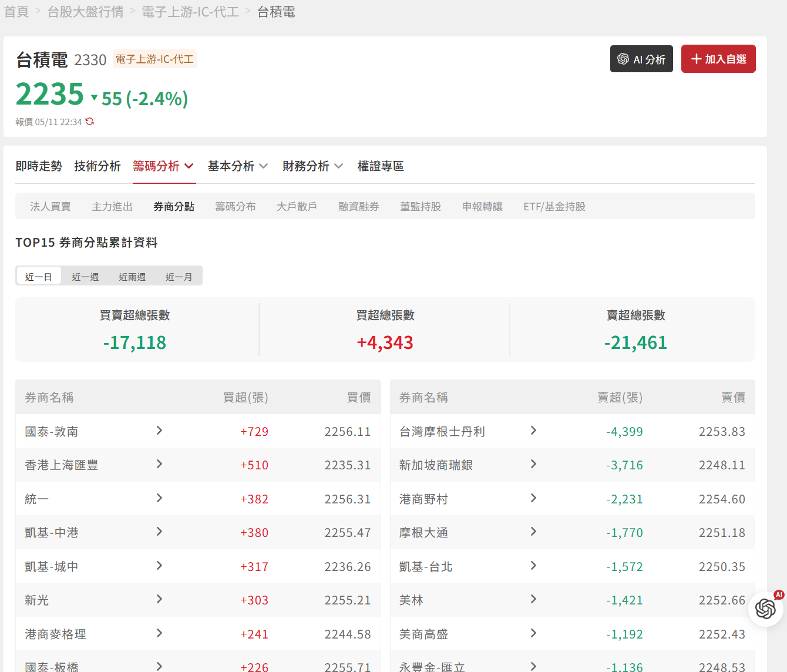Click the stock price 2235
This screenshot has height=672, width=787.
(50, 94)
